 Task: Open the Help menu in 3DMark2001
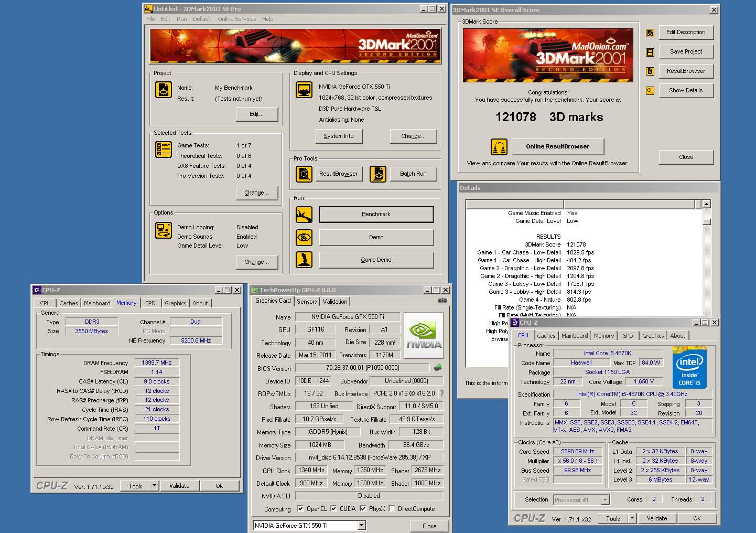[268, 19]
